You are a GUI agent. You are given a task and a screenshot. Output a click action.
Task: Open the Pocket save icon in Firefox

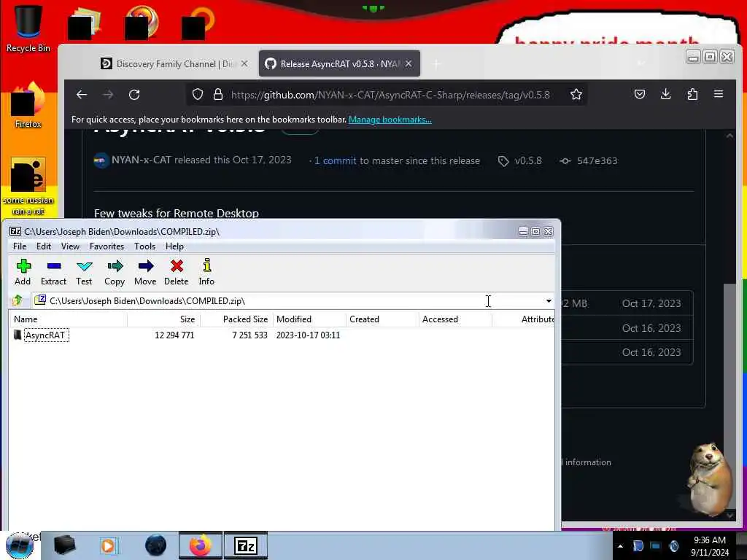[x=640, y=94]
